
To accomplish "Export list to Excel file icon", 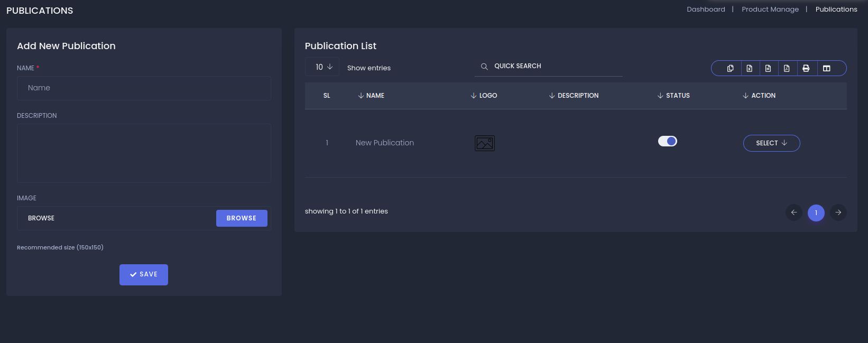I will click(750, 68).
